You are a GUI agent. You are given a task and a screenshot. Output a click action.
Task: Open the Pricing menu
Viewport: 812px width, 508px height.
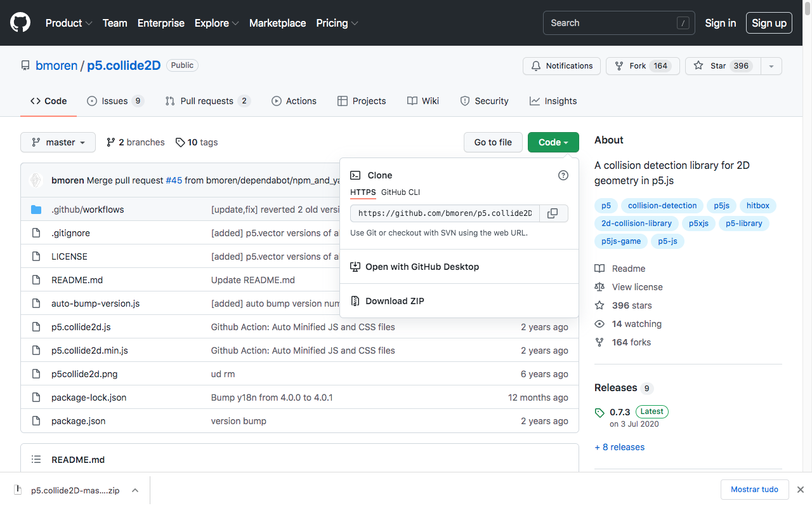[x=337, y=23]
